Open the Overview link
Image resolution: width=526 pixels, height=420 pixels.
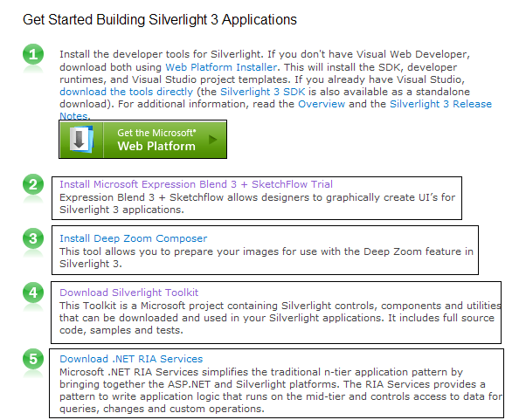[322, 104]
